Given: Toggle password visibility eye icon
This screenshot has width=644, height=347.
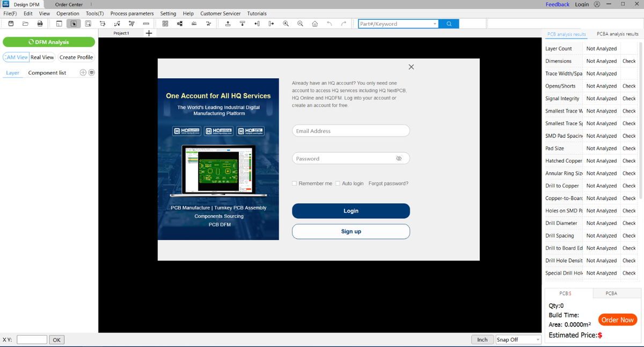Looking at the screenshot, I should point(399,159).
